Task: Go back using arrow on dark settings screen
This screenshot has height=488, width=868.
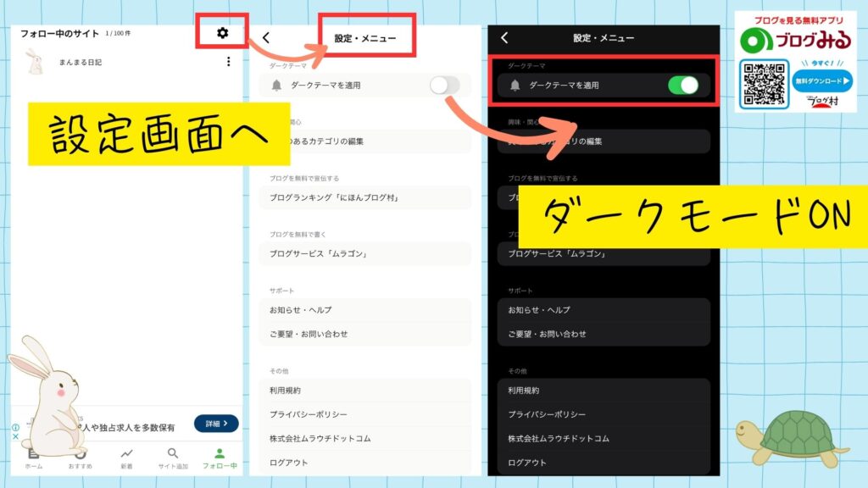Action: point(504,38)
